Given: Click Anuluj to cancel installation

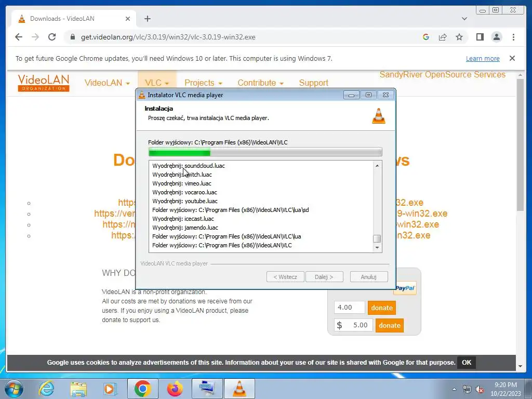Looking at the screenshot, I should point(369,277).
